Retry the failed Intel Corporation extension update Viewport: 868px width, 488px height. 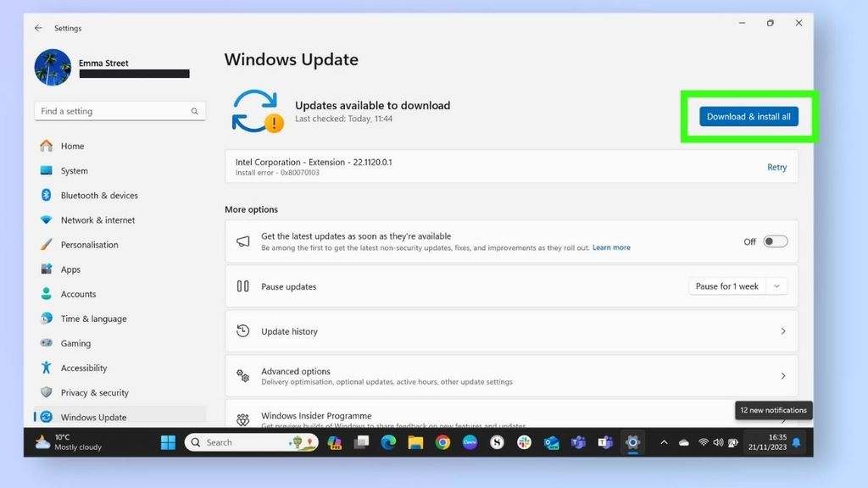click(776, 167)
